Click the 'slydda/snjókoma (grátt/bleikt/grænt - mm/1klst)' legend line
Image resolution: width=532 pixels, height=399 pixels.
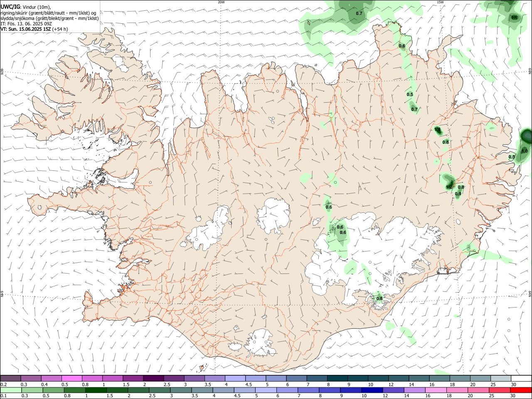pyautogui.click(x=49, y=18)
